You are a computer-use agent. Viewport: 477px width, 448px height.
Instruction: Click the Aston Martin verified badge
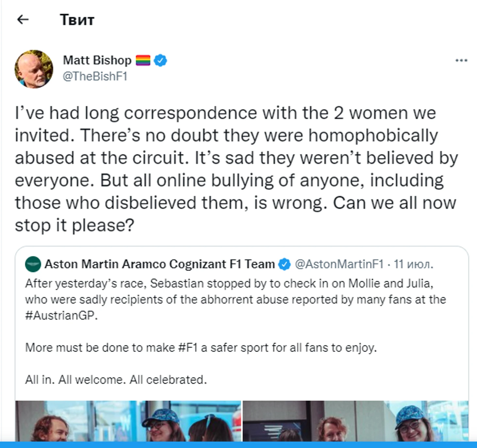284,264
